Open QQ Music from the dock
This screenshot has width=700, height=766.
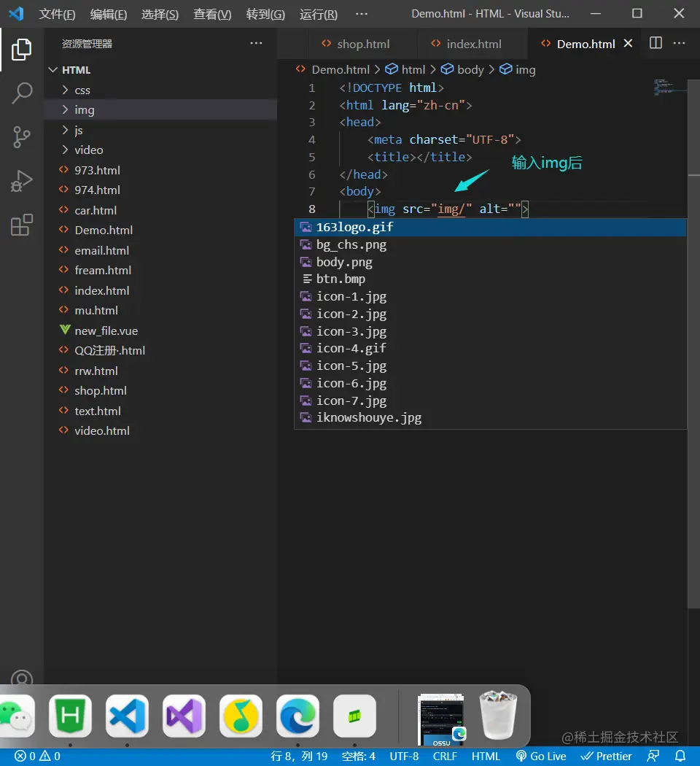[241, 716]
